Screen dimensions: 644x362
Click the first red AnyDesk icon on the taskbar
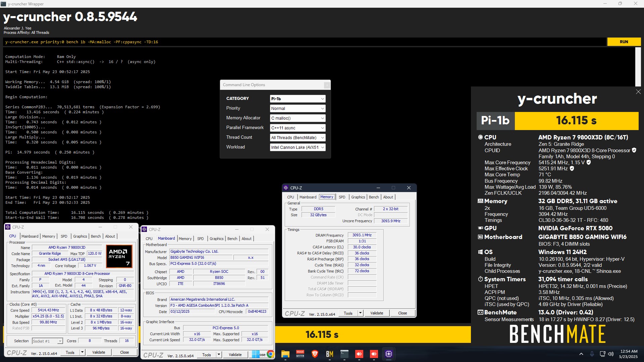pos(359,354)
